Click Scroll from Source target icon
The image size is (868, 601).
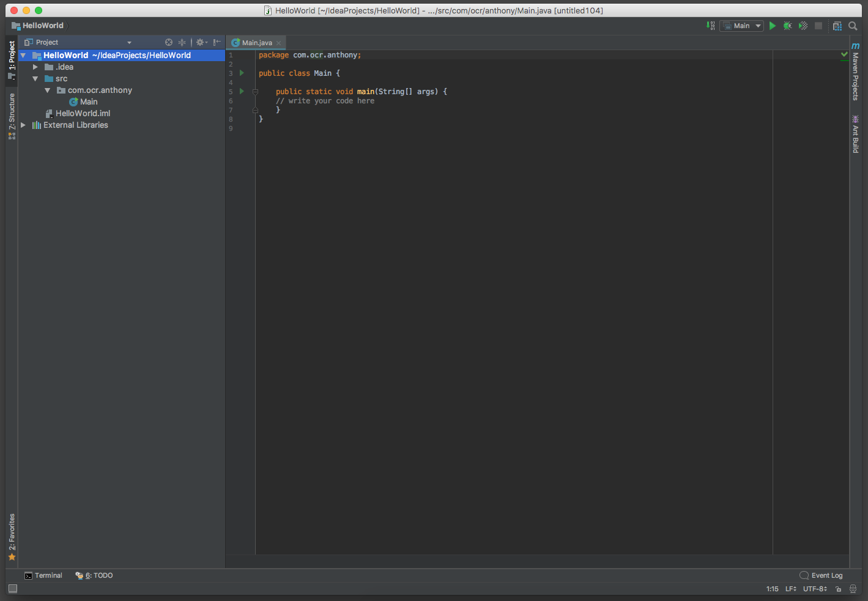pos(169,42)
